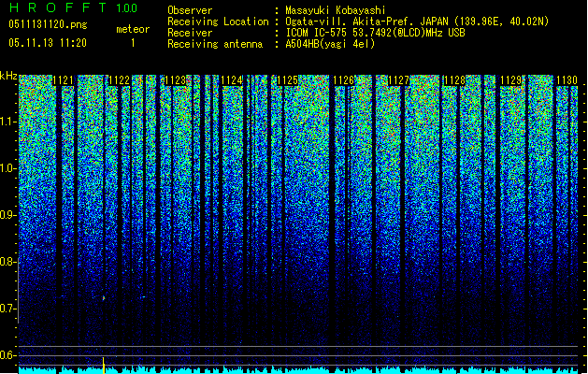Click the antenna A504HB(yagi 4el) text

(330, 44)
